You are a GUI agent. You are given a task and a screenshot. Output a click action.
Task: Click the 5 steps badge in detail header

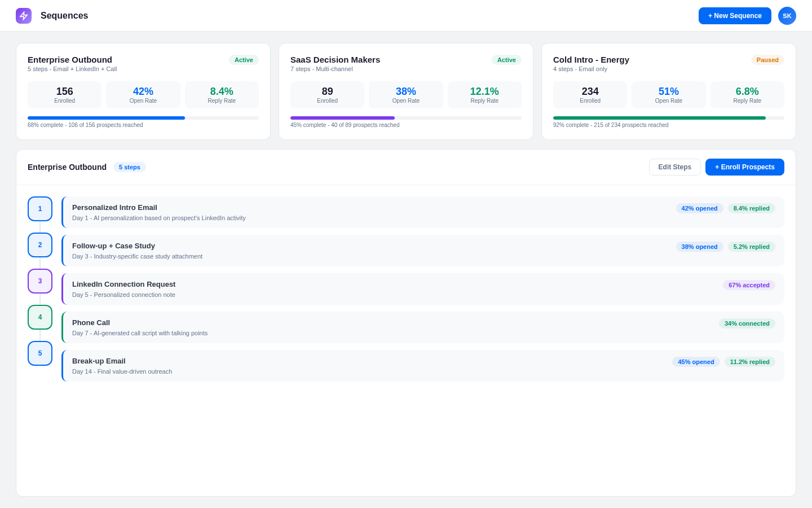click(x=130, y=167)
